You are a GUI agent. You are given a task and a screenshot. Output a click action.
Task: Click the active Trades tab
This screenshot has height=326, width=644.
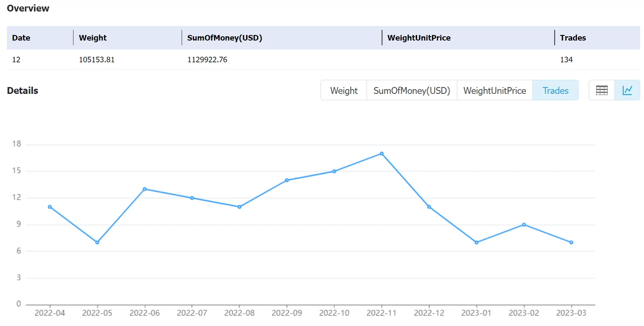point(556,90)
